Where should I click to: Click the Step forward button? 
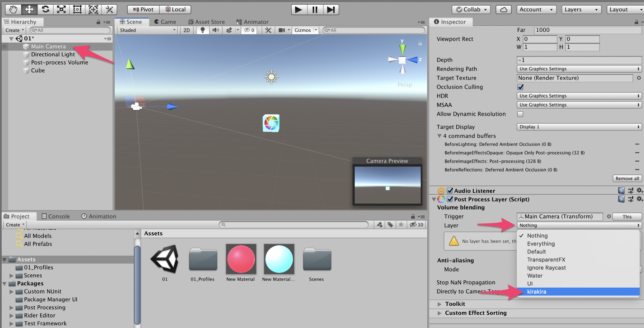330,10
